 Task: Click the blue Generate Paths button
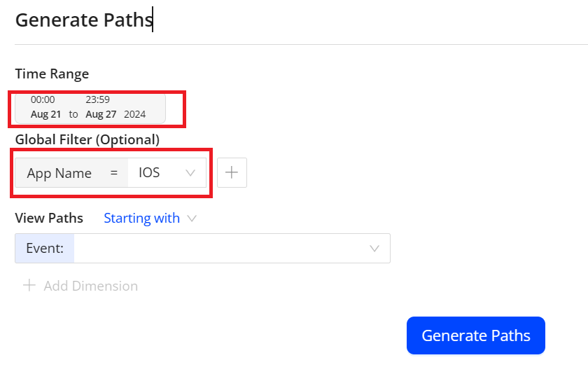coord(475,335)
